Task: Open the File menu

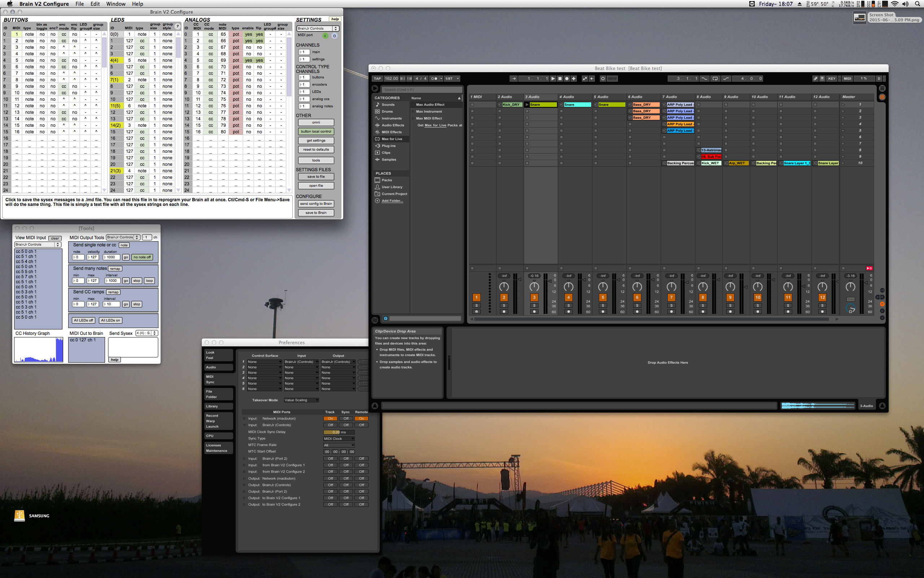Action: [x=79, y=4]
